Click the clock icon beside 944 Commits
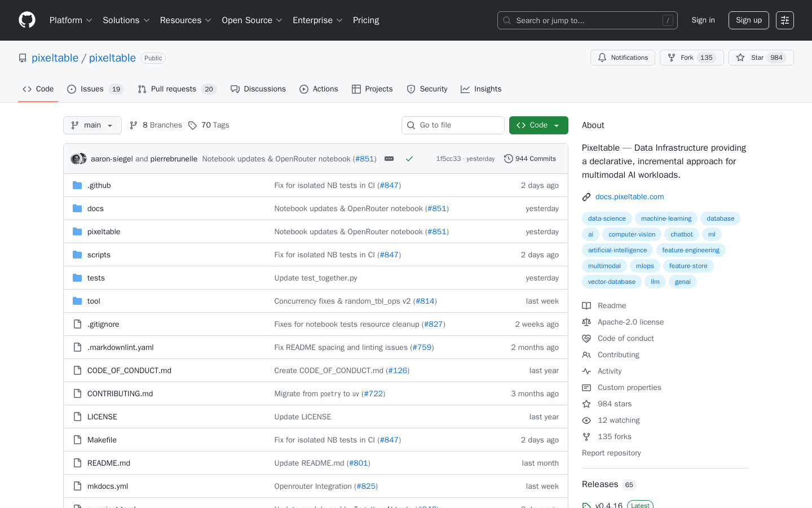Screen dimensions: 812x508 (509, 159)
